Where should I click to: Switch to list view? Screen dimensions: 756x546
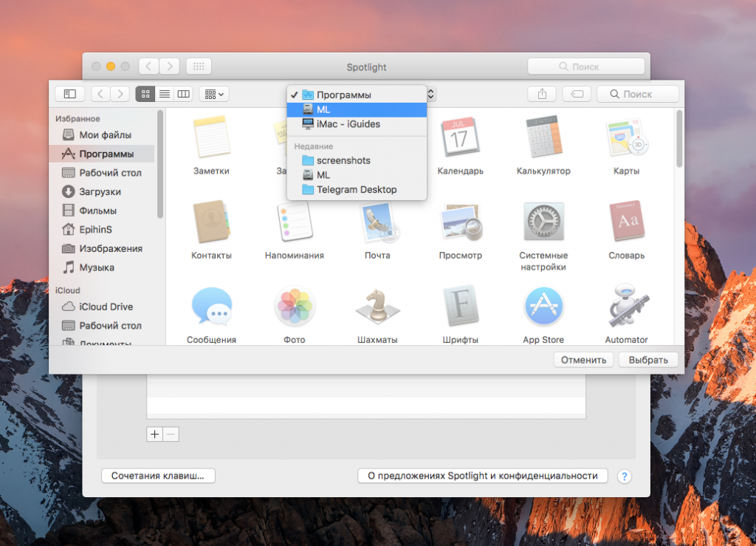click(x=165, y=94)
